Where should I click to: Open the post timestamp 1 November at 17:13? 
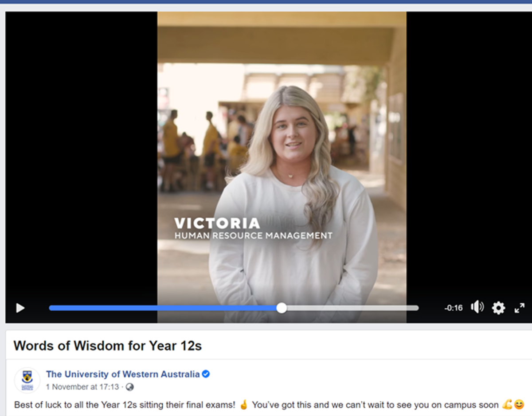pyautogui.click(x=82, y=387)
